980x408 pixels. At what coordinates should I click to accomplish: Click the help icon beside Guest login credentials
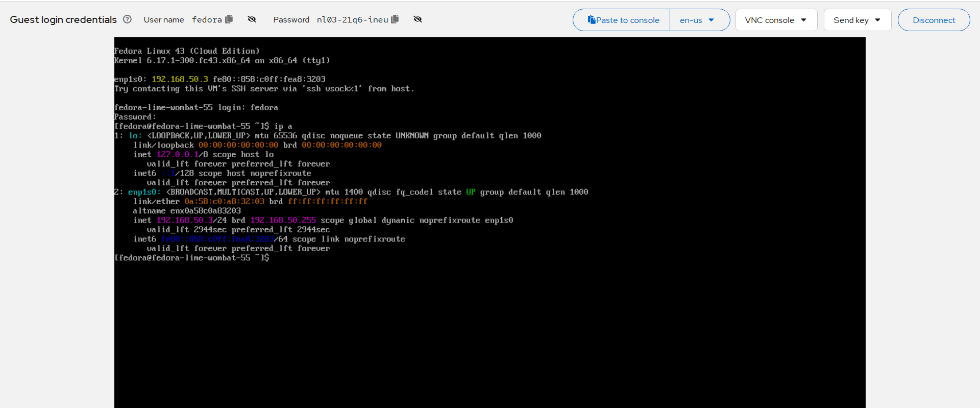pos(128,19)
